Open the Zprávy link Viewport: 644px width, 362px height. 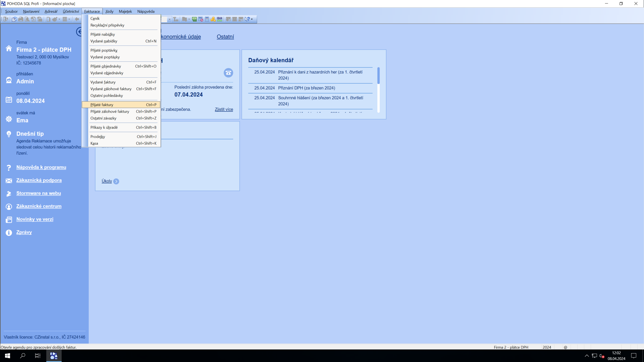tap(24, 232)
